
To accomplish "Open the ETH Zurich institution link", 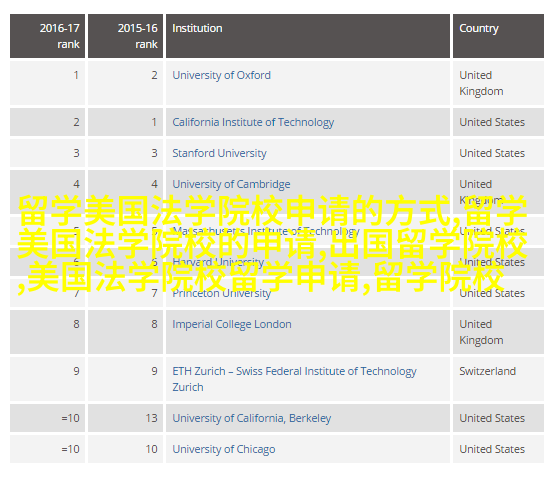I will (294, 379).
